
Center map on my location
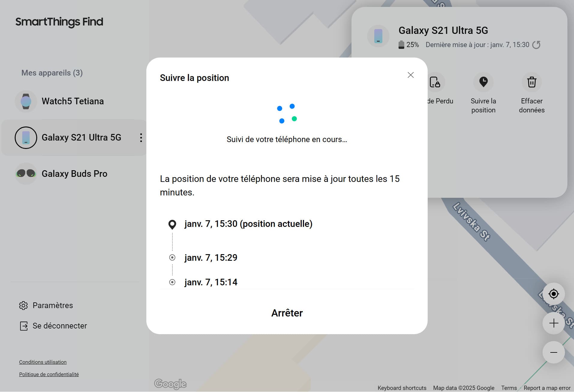(x=554, y=294)
